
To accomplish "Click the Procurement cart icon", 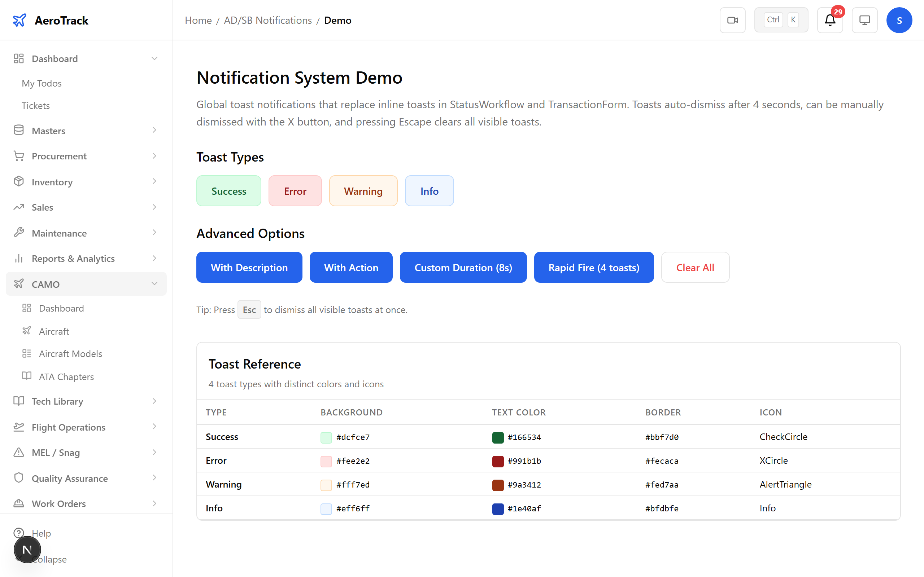I will 18,156.
